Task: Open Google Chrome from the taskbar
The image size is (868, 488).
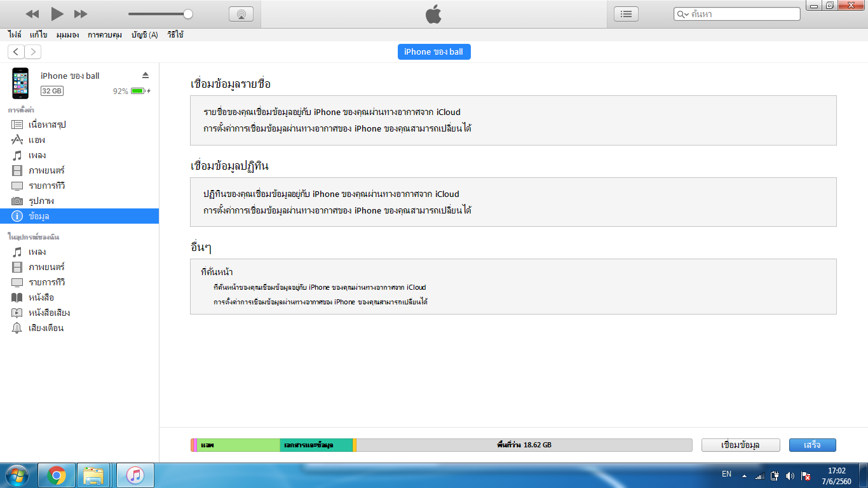Action: point(57,475)
